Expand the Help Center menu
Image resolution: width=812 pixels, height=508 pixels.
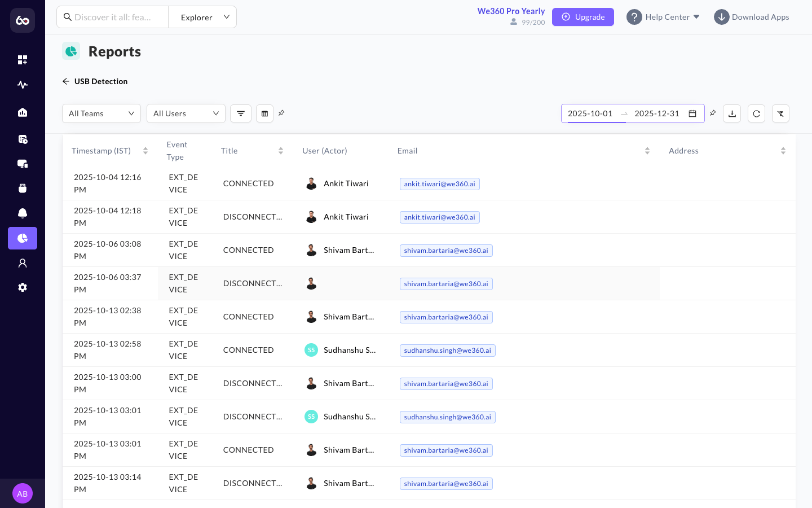[663, 17]
